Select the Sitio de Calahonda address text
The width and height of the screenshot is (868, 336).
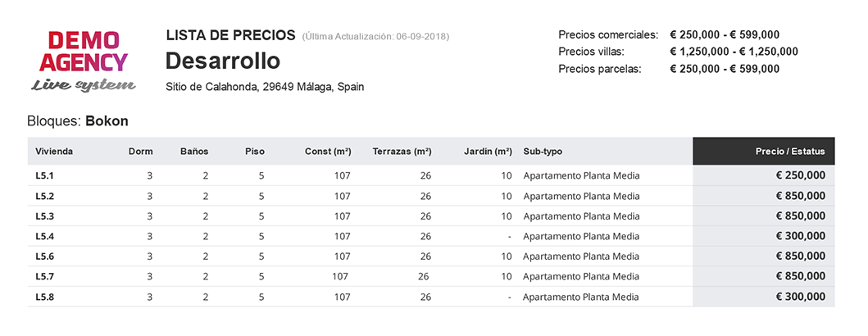click(x=265, y=88)
